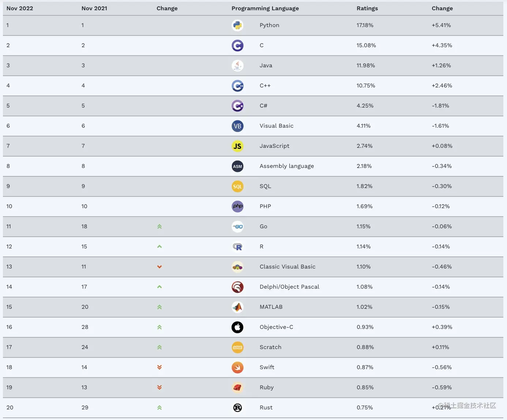Select the JavaScript JS yellow icon
The width and height of the screenshot is (507, 420).
tap(237, 146)
